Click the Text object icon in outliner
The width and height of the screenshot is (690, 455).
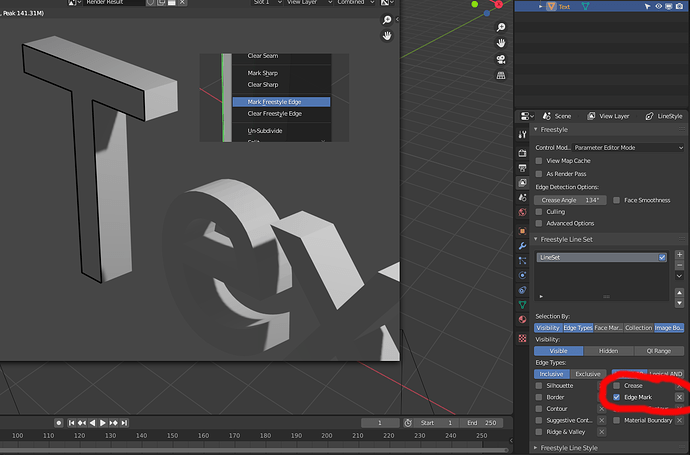(x=551, y=6)
